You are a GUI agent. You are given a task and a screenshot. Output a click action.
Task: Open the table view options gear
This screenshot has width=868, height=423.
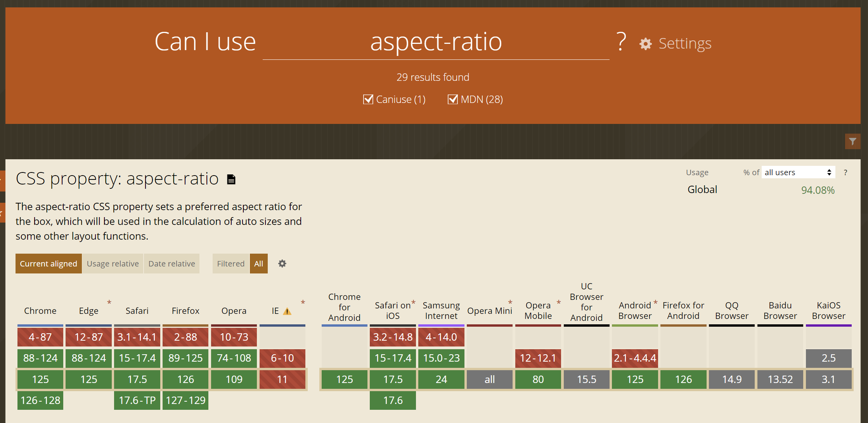click(x=282, y=264)
